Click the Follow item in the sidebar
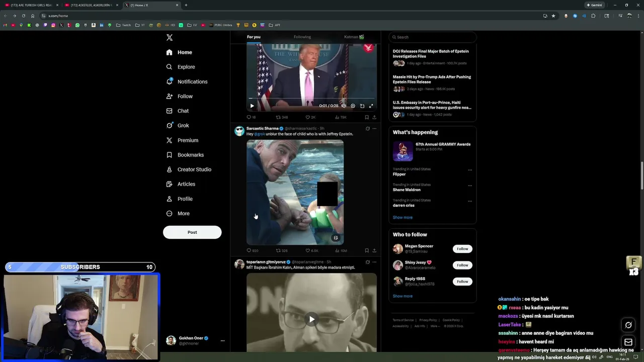The width and height of the screenshot is (644, 362). tap(179, 96)
